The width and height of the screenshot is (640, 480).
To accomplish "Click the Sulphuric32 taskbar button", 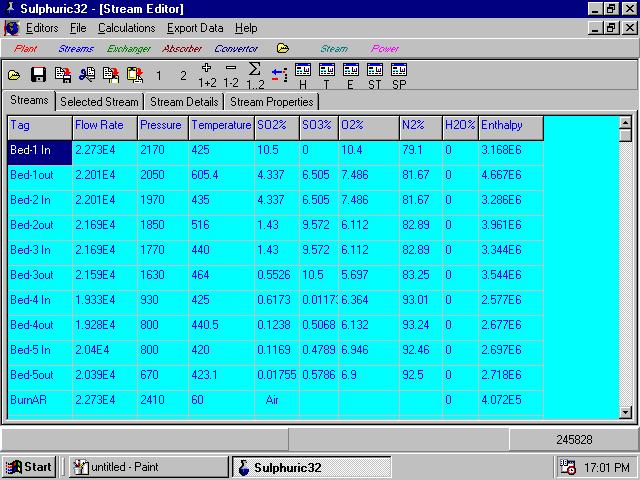I will (311, 467).
